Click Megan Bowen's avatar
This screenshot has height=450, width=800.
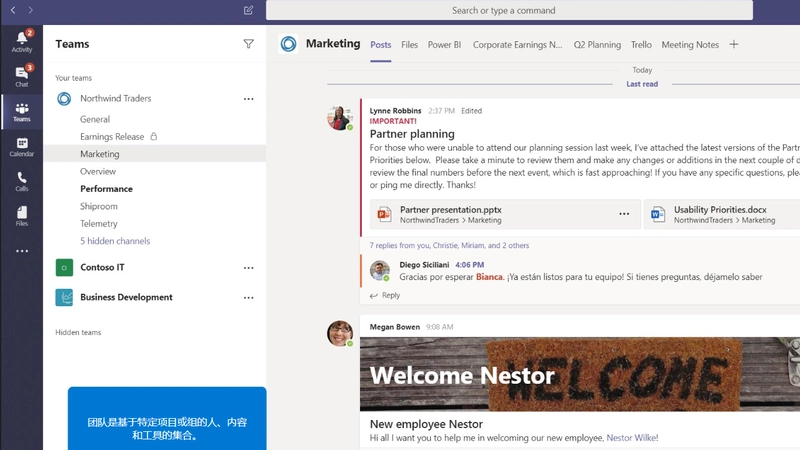[x=340, y=333]
